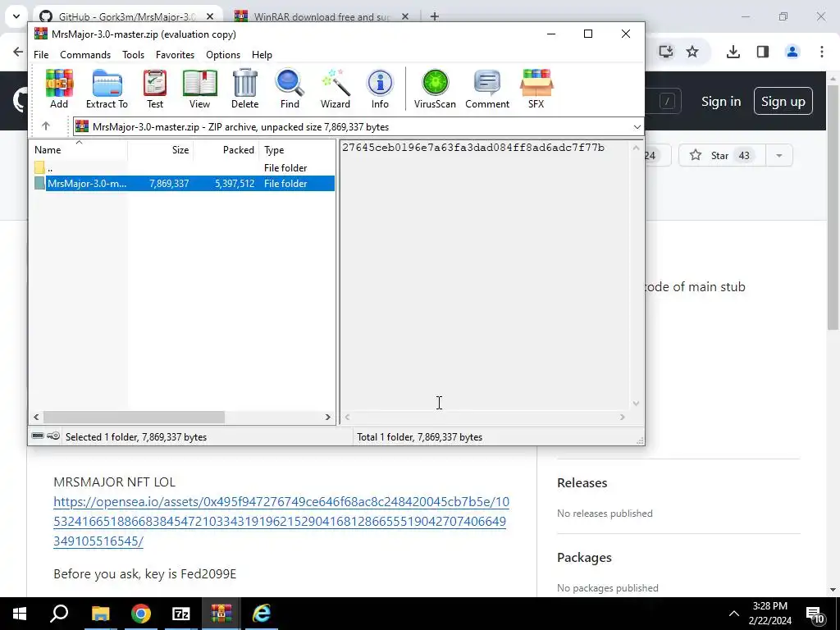Start VirusScan on the archive
The height and width of the screenshot is (630, 840).
click(435, 89)
